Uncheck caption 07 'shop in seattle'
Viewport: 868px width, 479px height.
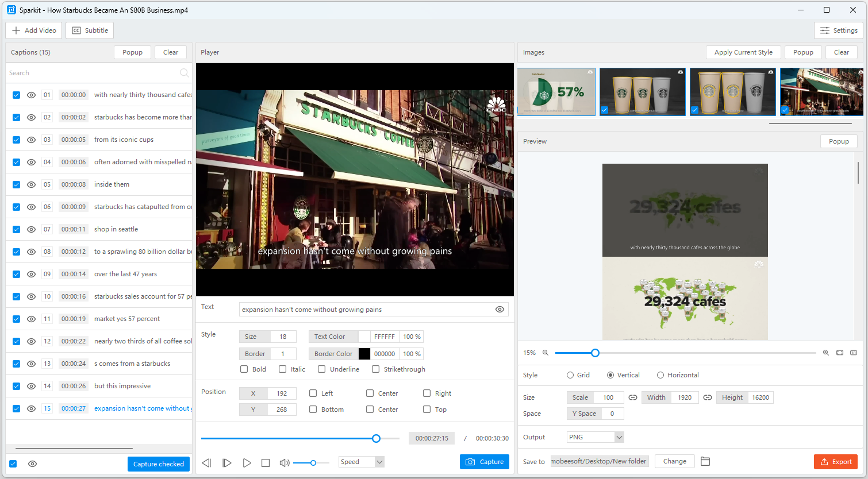tap(16, 230)
